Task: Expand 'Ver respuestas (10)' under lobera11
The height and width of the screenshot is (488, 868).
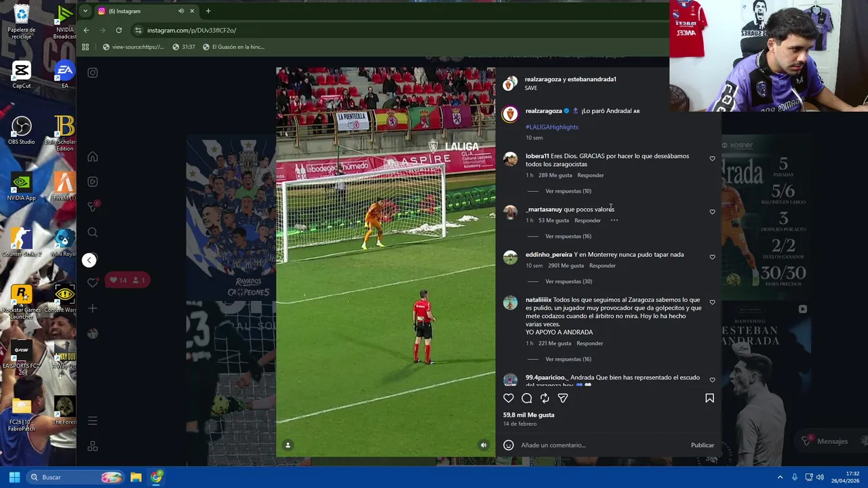Action: tap(568, 191)
